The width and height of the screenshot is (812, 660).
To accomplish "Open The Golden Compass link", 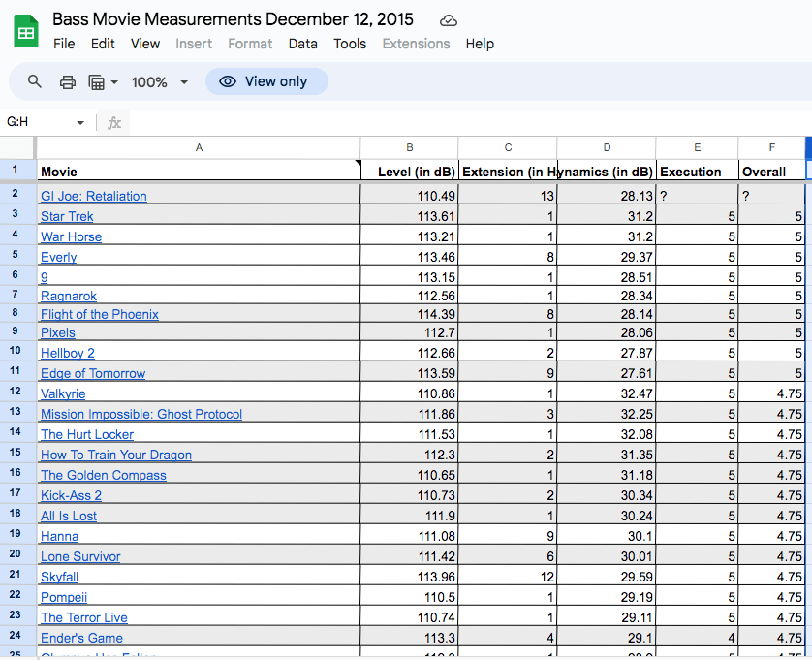I will click(x=104, y=475).
